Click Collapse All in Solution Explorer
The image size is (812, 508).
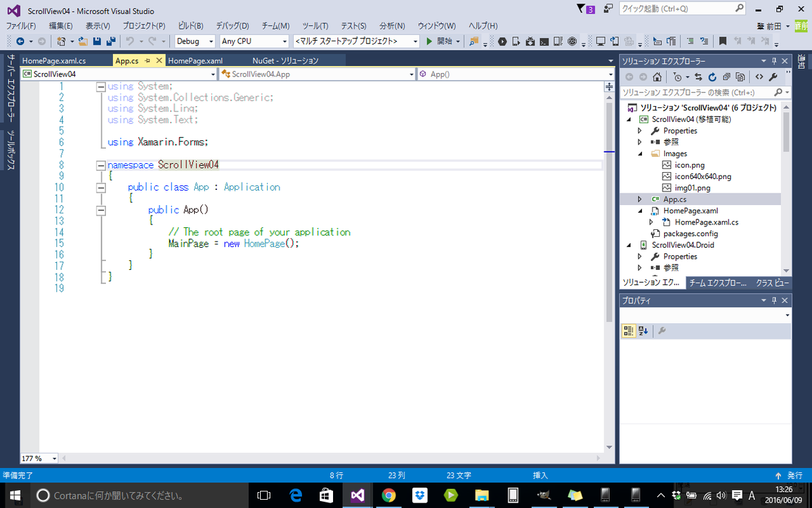click(726, 77)
